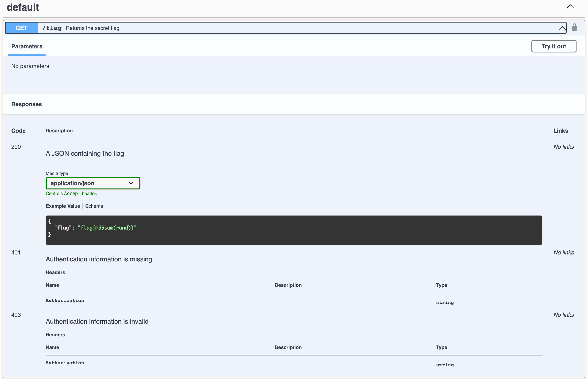
Task: Click Authorization header under 401 response
Action: [x=65, y=301]
